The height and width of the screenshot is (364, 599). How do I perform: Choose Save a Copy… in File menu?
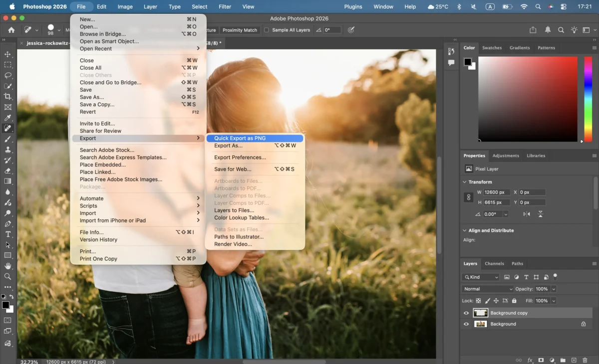point(139,105)
